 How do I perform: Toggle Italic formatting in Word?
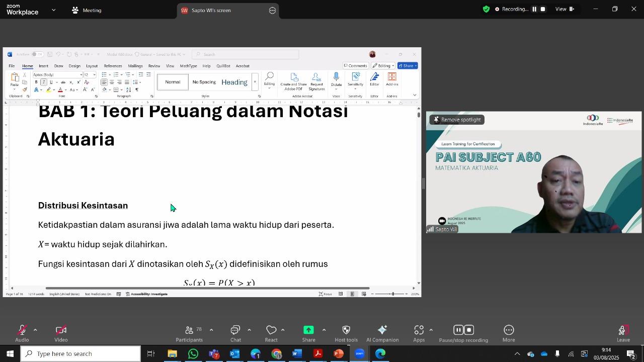coord(44,82)
